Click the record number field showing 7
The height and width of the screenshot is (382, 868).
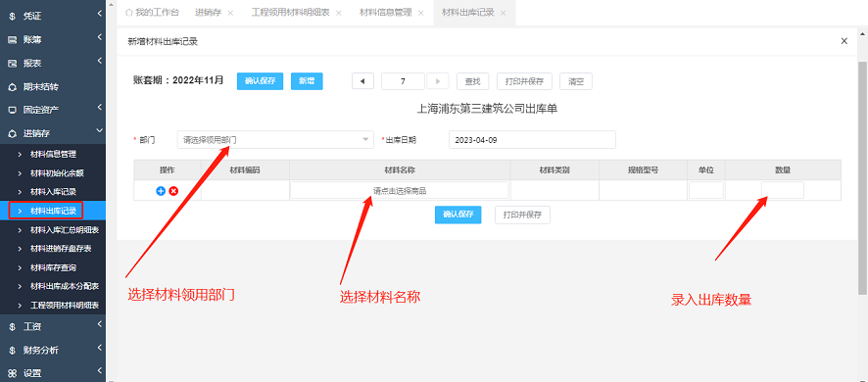403,81
